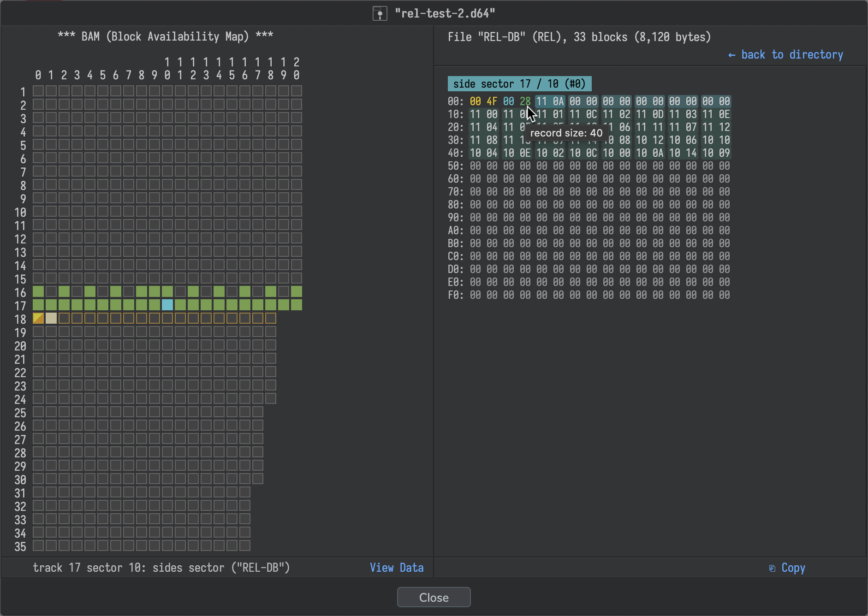Click byte 02 in hex row 40
This screenshot has width=868, height=616.
pyautogui.click(x=559, y=153)
